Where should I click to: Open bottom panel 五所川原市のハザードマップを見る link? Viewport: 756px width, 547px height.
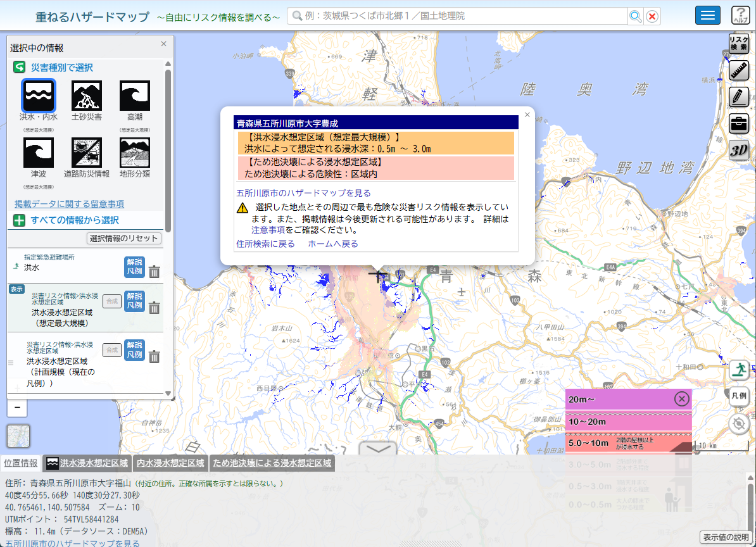pos(72,543)
